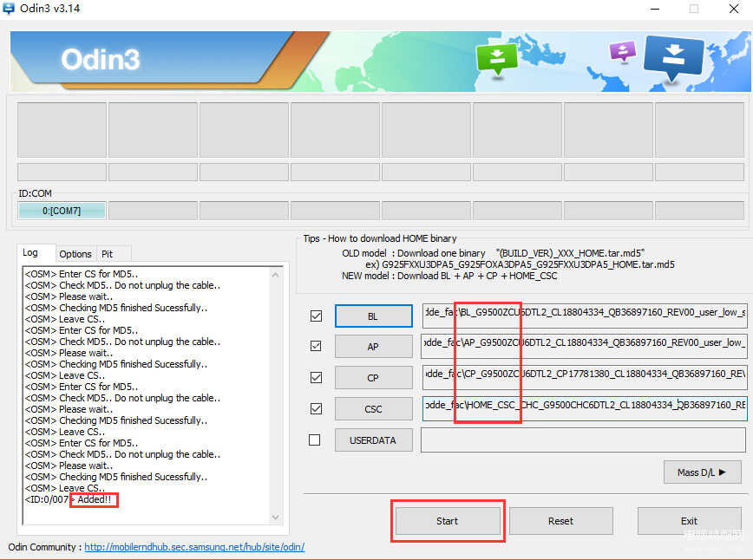Open the Odin Community samsung.net link

(194, 547)
